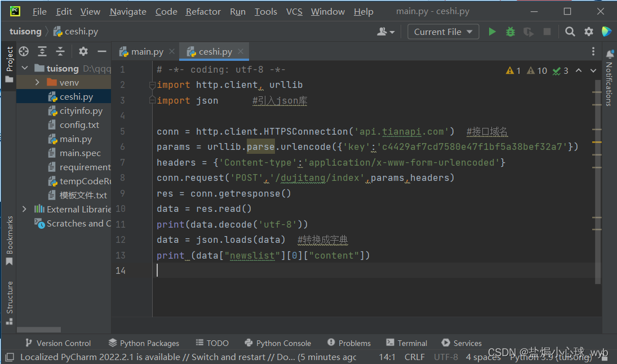Open the Current File run configuration dropdown
617x364 pixels.
point(443,32)
